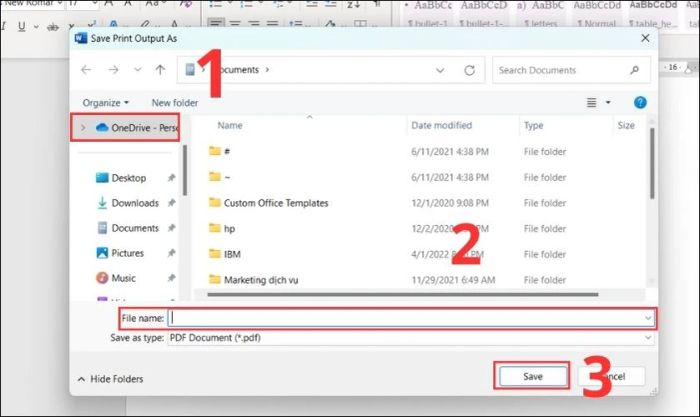Click the horizontal scrollbar of file list
This screenshot has width=700, height=417.
point(402,295)
